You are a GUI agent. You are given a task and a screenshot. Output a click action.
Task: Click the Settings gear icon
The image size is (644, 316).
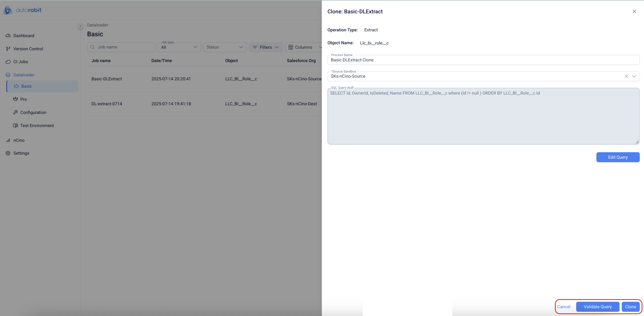point(8,153)
